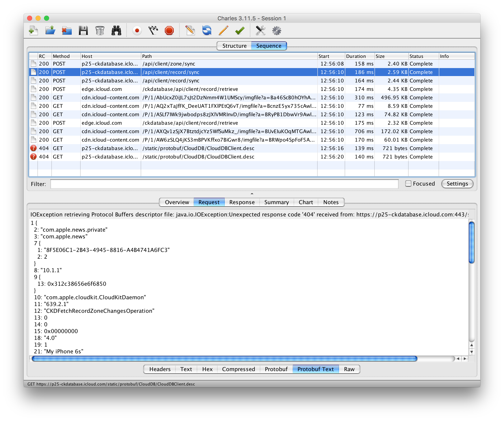Image resolution: width=504 pixels, height=421 pixels.
Task: Sort table by Host column header
Action: click(x=111, y=56)
